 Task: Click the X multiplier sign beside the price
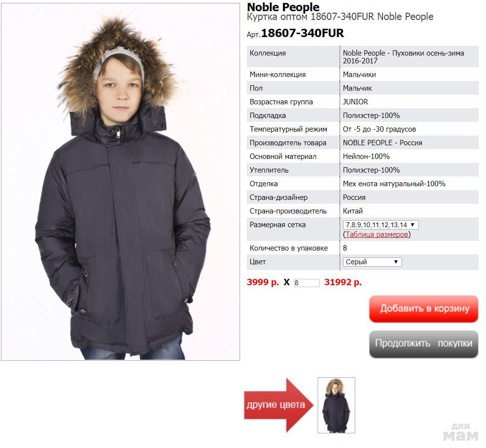286,282
